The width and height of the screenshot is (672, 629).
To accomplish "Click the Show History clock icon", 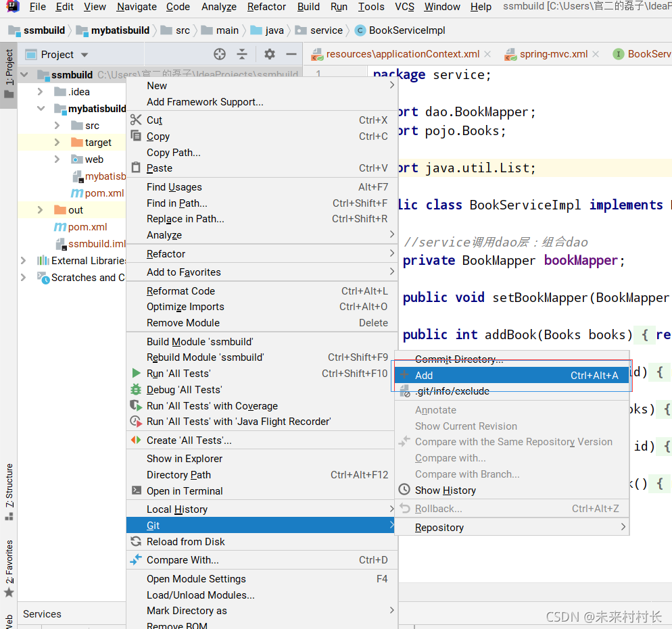I will tap(404, 489).
